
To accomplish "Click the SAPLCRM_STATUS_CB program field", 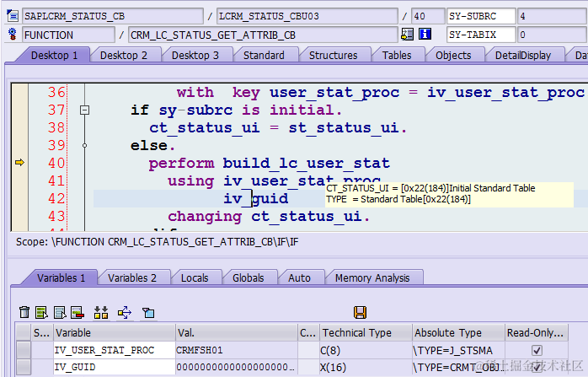I will click(113, 16).
